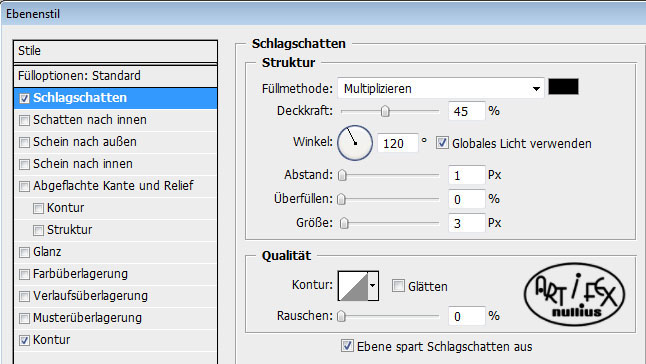Select the Schatten nach innen row label
Screen dimensions: 646x364
point(90,120)
